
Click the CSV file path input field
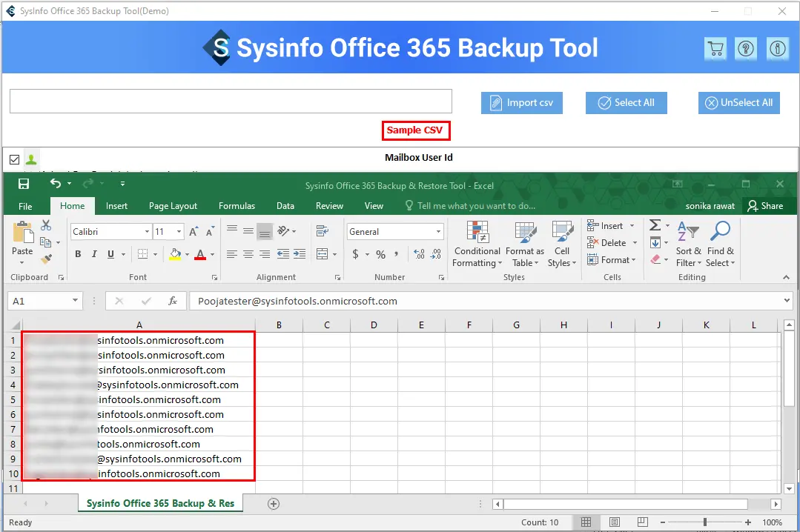tap(231, 102)
